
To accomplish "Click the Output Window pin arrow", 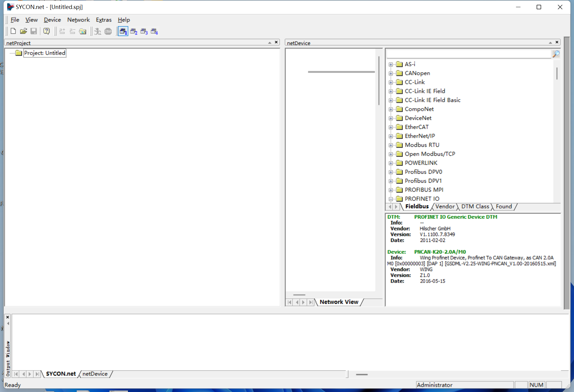I will [8, 324].
